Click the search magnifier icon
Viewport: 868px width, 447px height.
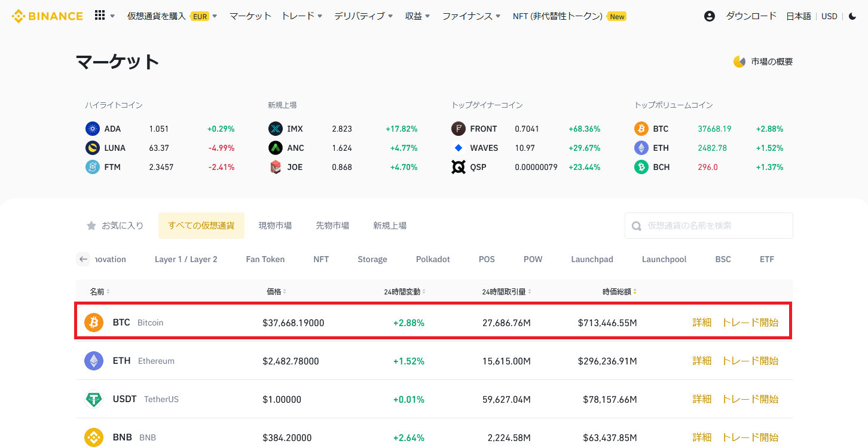click(637, 226)
